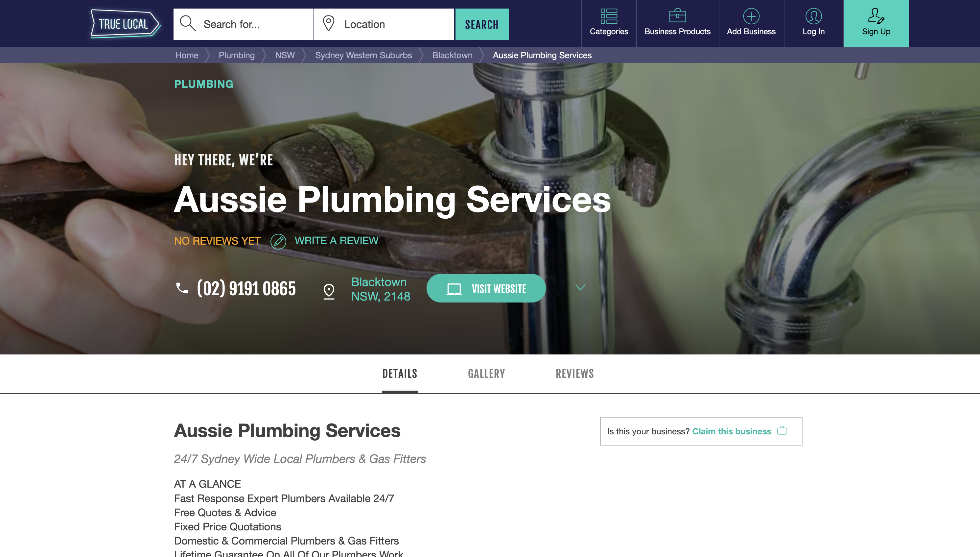Image resolution: width=980 pixels, height=557 pixels.
Task: Expand the chevron next to Visit Website
Action: (x=580, y=287)
